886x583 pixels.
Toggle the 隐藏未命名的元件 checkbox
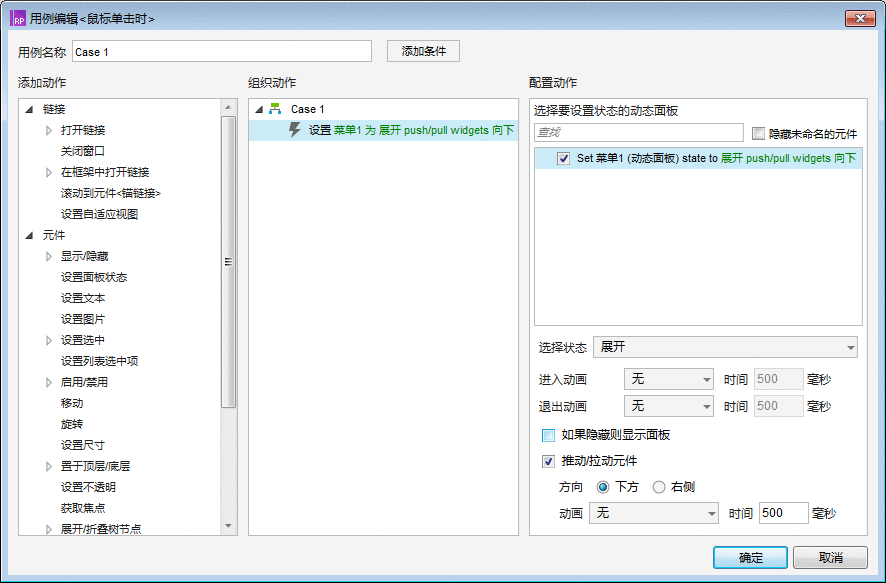click(758, 133)
